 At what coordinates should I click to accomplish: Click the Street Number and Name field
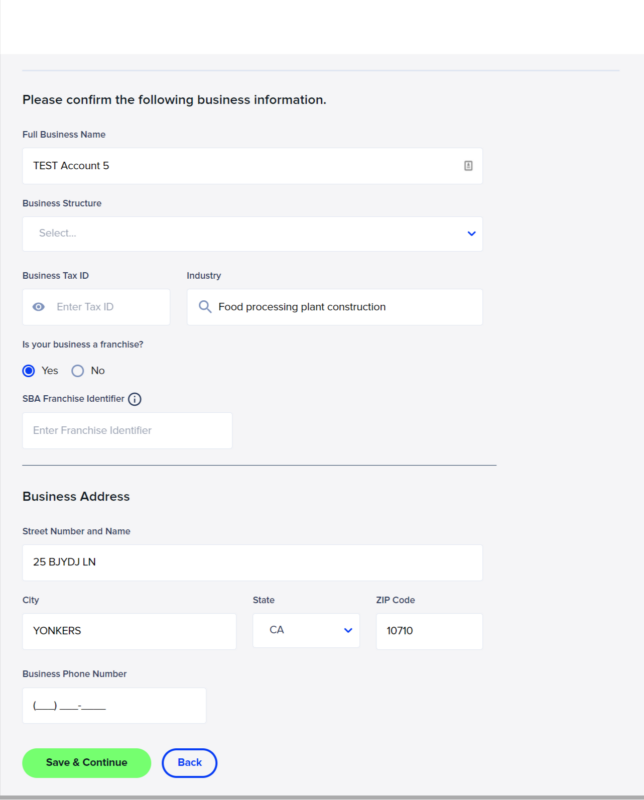coord(252,562)
